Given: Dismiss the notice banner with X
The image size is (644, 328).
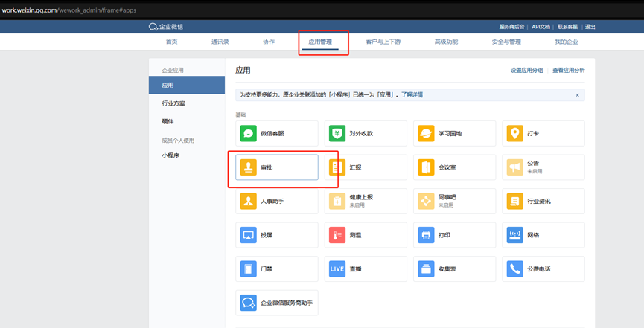Looking at the screenshot, I should point(577,95).
